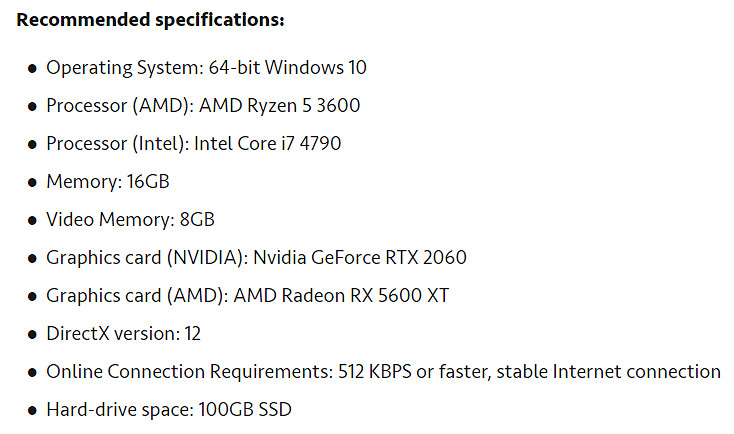The height and width of the screenshot is (434, 734).
Task: Select the "DirectX version: 12" text
Action: (x=124, y=334)
